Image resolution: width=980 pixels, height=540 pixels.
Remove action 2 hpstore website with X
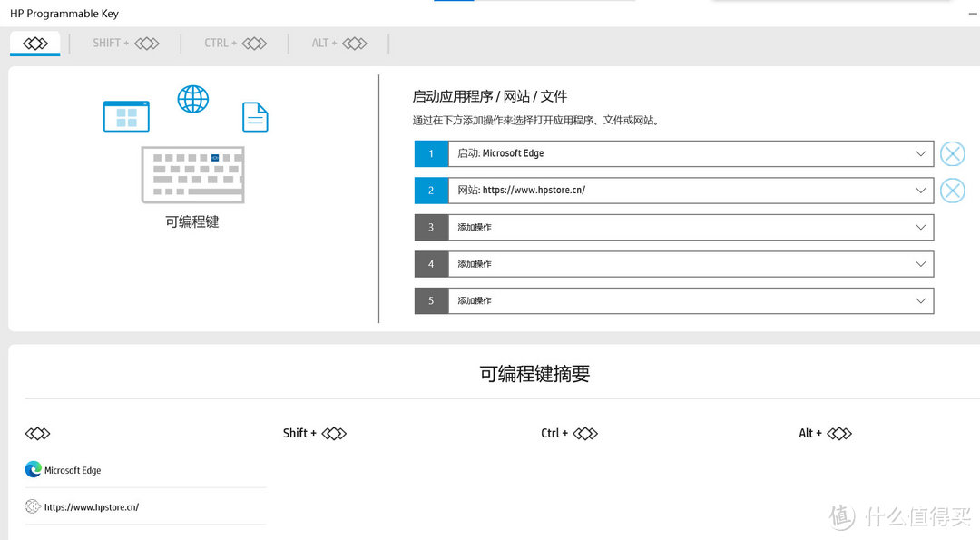tap(953, 191)
